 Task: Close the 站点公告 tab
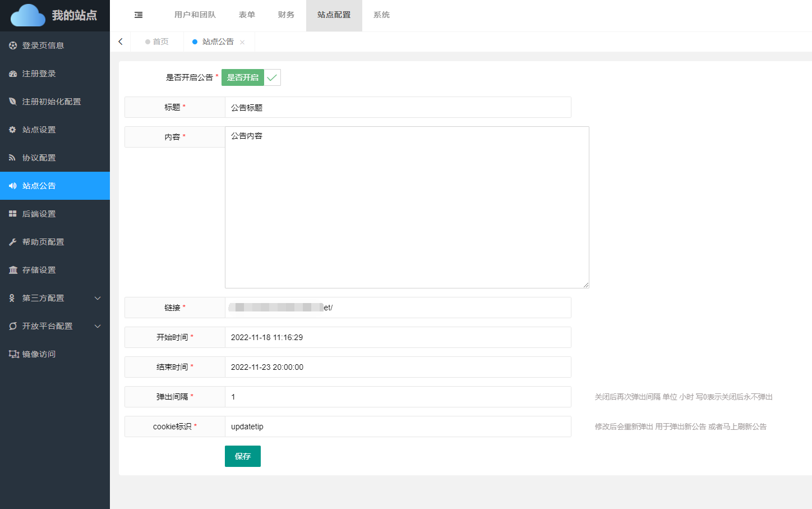(x=242, y=42)
